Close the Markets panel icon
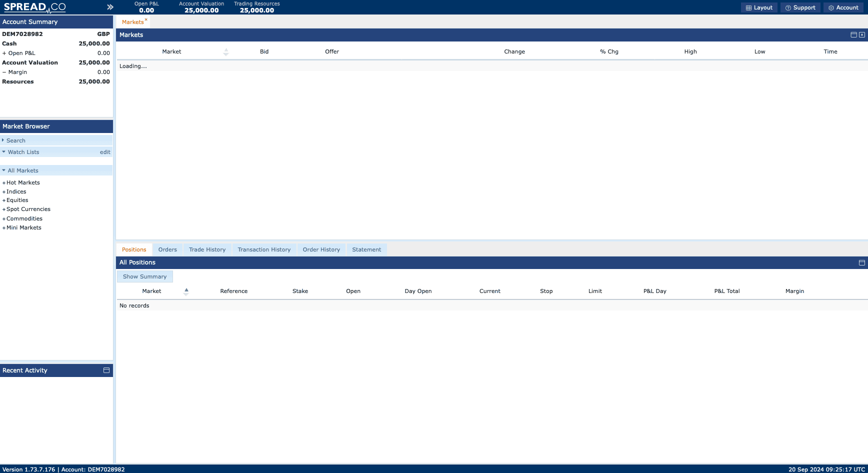 coord(862,35)
